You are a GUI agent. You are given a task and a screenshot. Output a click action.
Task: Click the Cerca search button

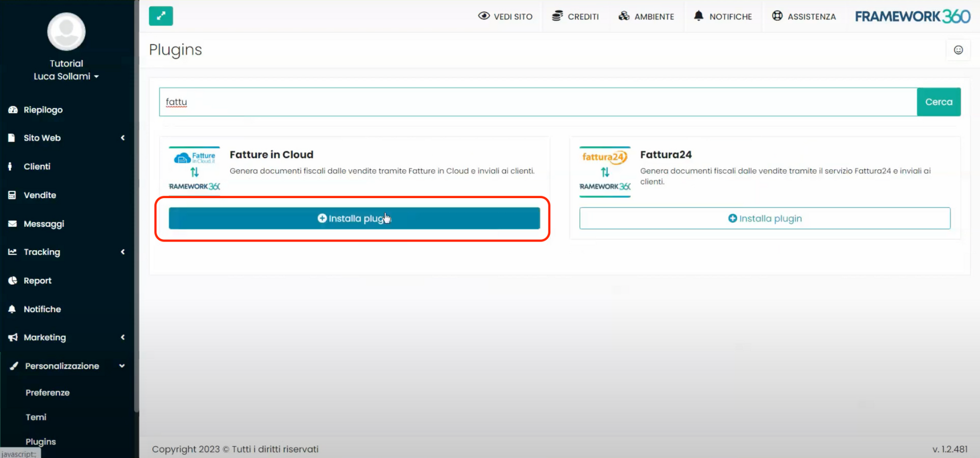pos(939,102)
